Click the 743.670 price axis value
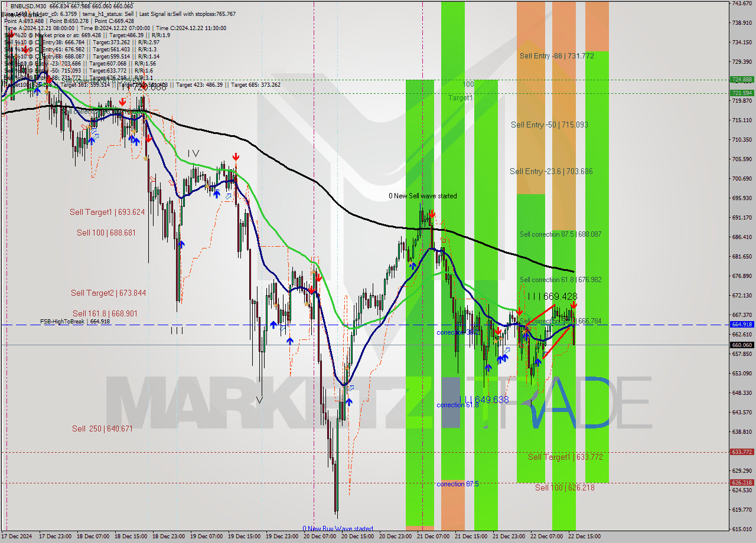Screen dimensions: 756x543 [x=742, y=4]
